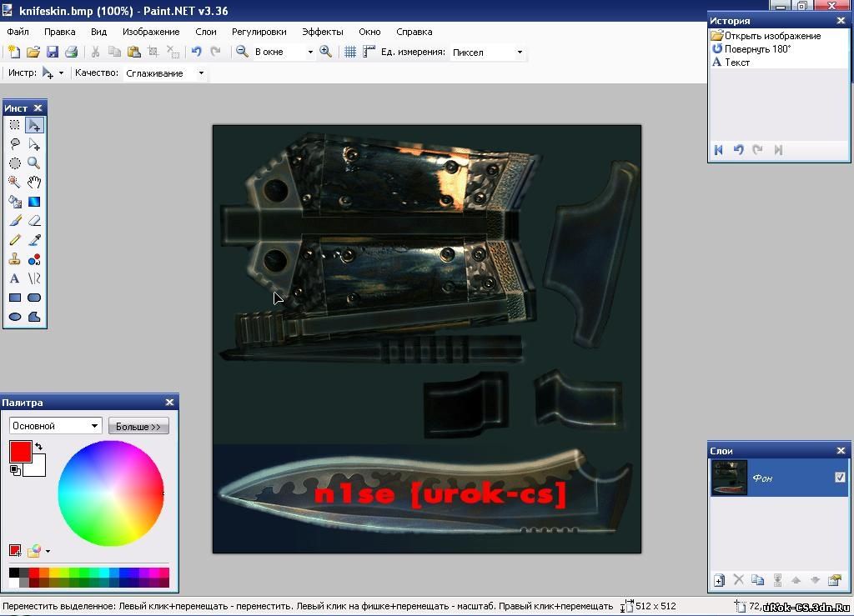Toggle the rulers display
Screen dimensions: 854x616
click(368, 52)
